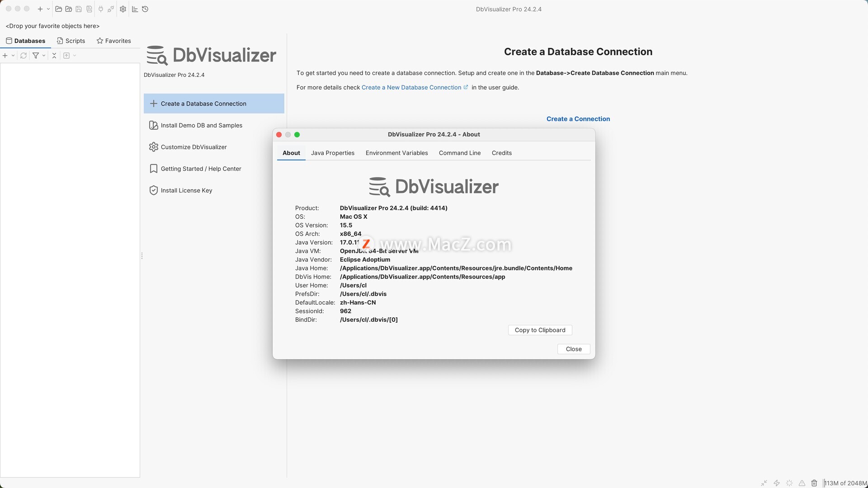Click the plus icon in Databases panel toolbar
Image resolution: width=868 pixels, height=488 pixels.
pos(5,56)
